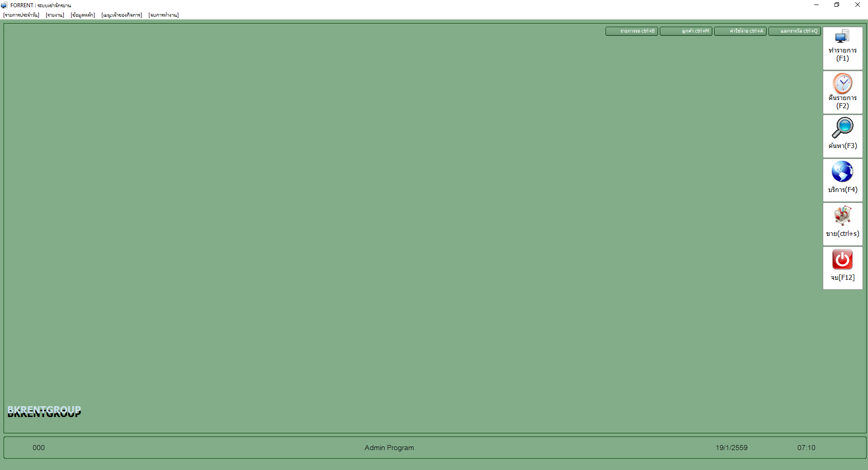Close the FORRENT window
The image size is (868, 470).
(857, 5)
